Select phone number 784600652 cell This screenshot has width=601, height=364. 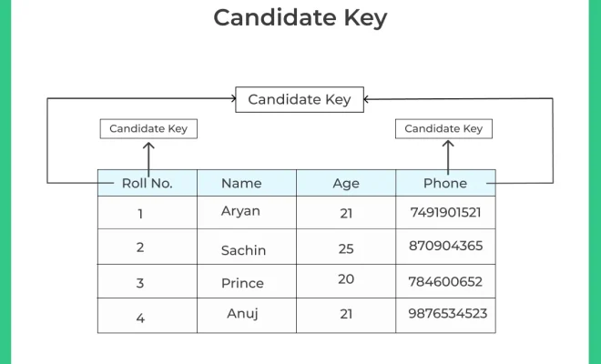pyautogui.click(x=445, y=281)
